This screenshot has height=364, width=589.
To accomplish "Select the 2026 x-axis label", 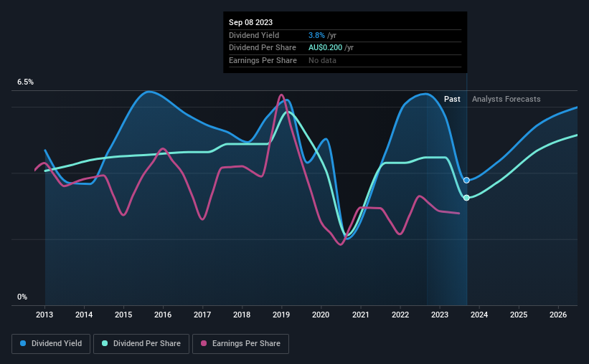I will [x=558, y=315].
